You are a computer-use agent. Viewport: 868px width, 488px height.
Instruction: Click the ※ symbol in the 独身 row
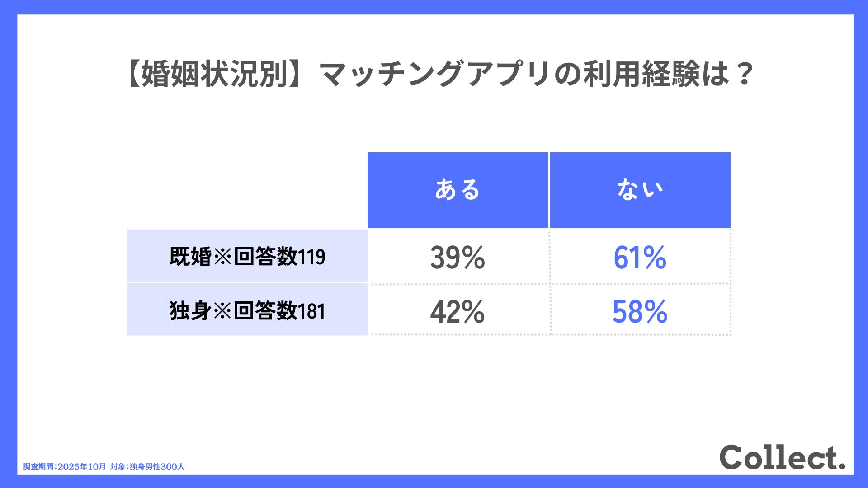tap(222, 311)
